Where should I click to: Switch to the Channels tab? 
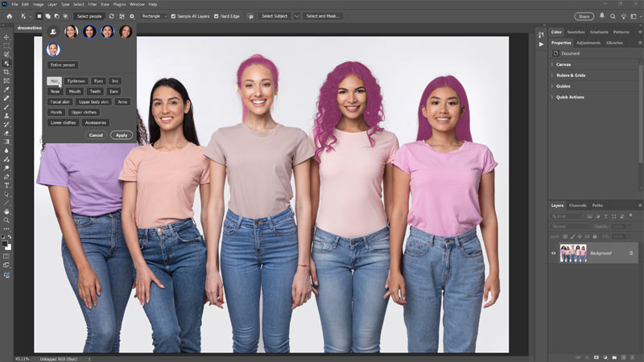577,205
